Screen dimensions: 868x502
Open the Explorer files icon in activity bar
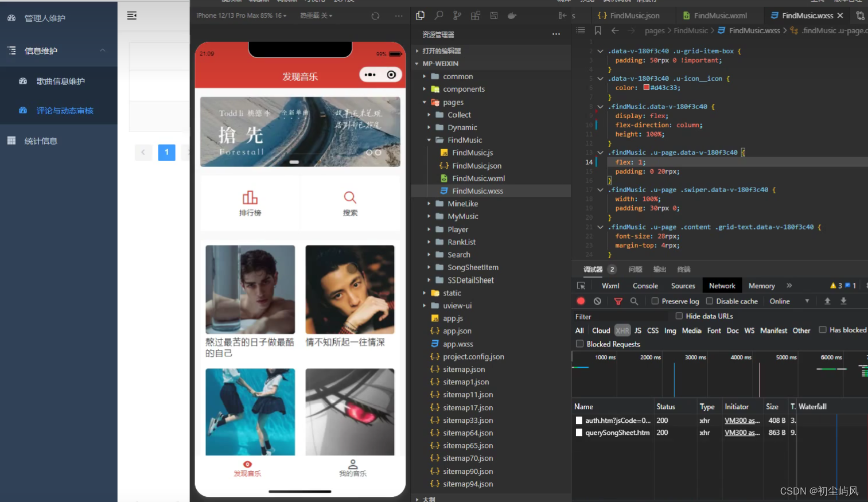pos(420,15)
